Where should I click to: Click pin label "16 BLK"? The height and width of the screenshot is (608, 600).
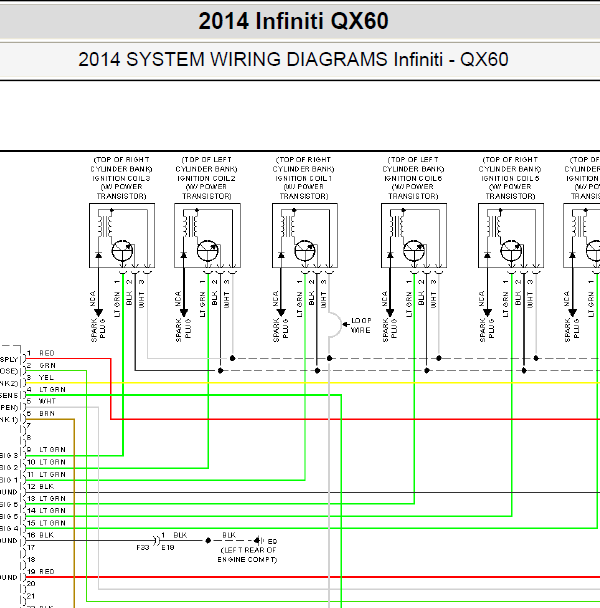[x=41, y=535]
